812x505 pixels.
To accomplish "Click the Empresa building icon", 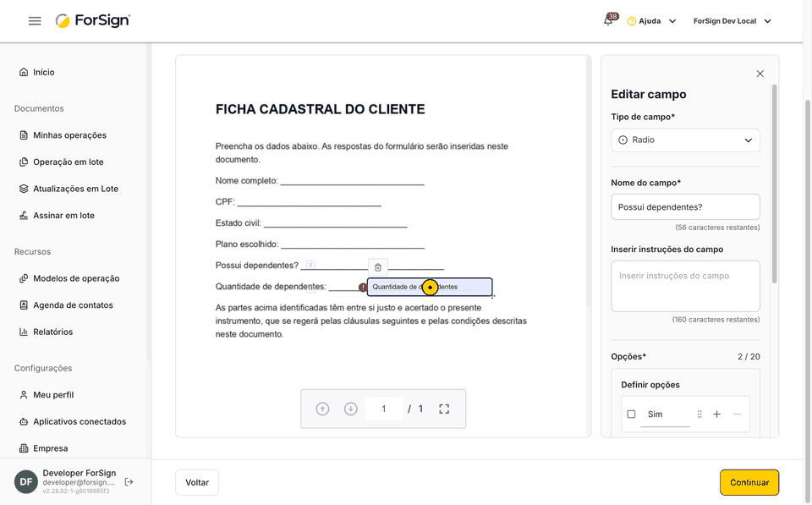I will tap(24, 448).
